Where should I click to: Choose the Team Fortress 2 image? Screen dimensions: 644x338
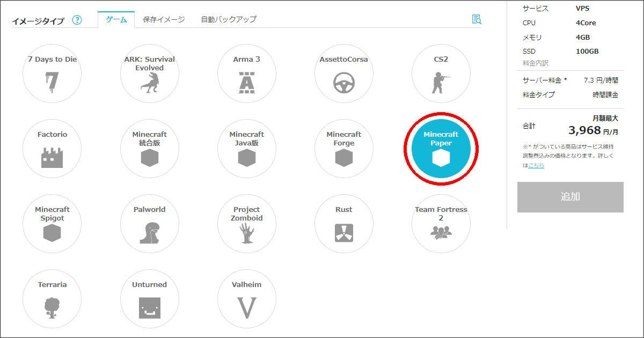click(441, 224)
